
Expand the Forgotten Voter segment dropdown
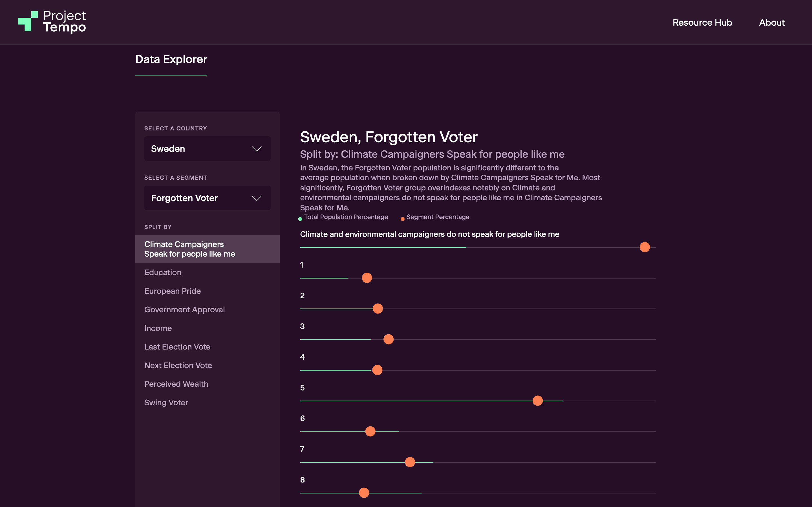pos(207,198)
